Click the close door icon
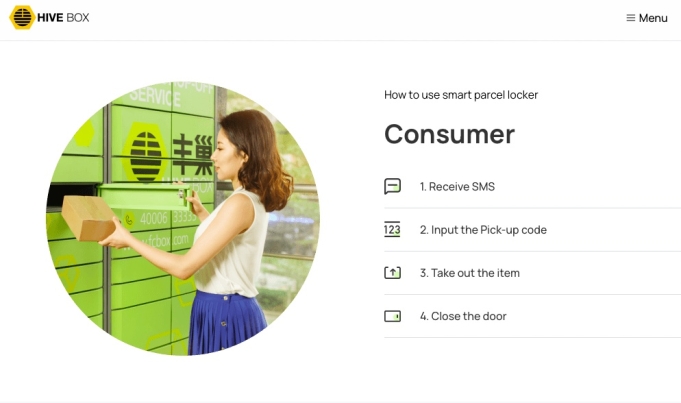Image resolution: width=681 pixels, height=403 pixels. [392, 316]
